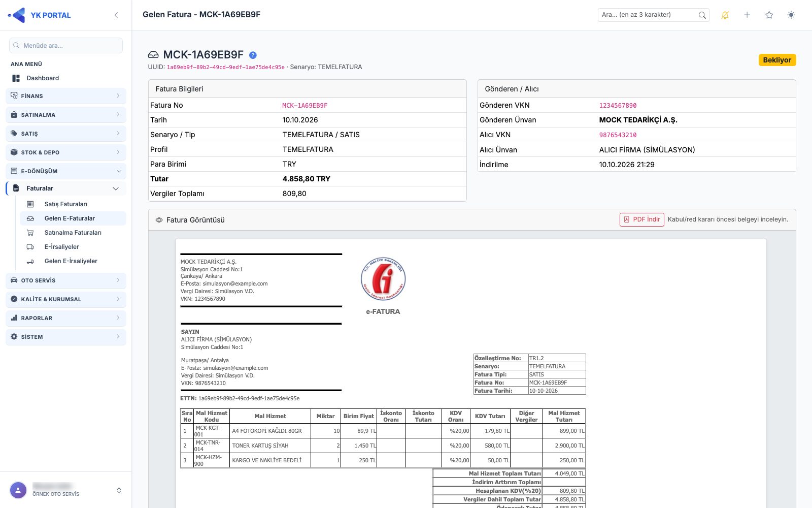Image resolution: width=812 pixels, height=508 pixels.
Task: Click the plus icon in top bar
Action: point(747,15)
